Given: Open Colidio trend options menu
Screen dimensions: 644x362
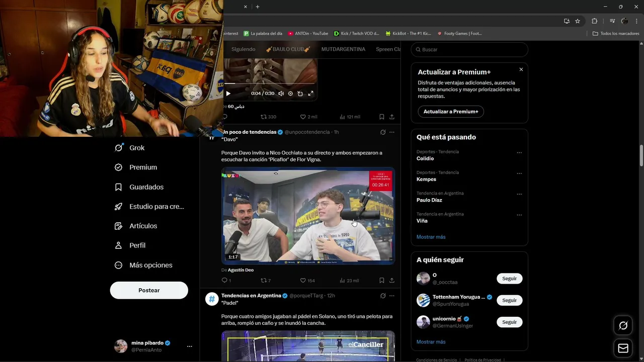Looking at the screenshot, I should pyautogui.click(x=519, y=153).
